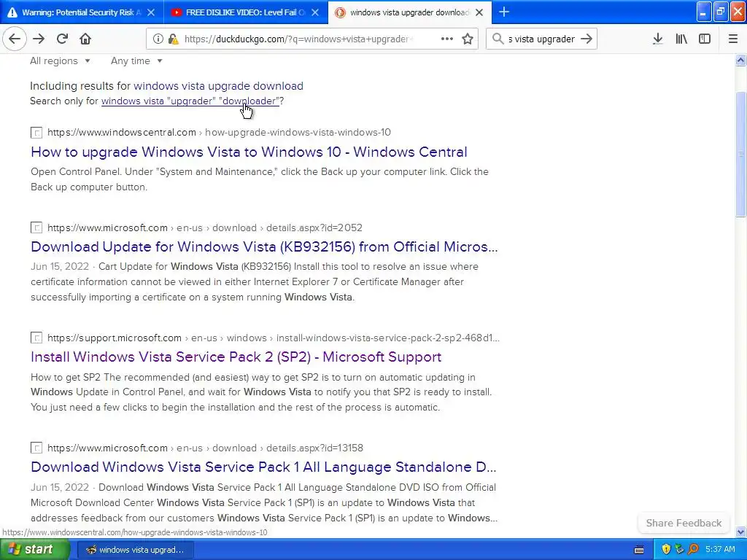Viewport: 747px width, 560px height.
Task: Click the Share Feedback button
Action: [684, 523]
